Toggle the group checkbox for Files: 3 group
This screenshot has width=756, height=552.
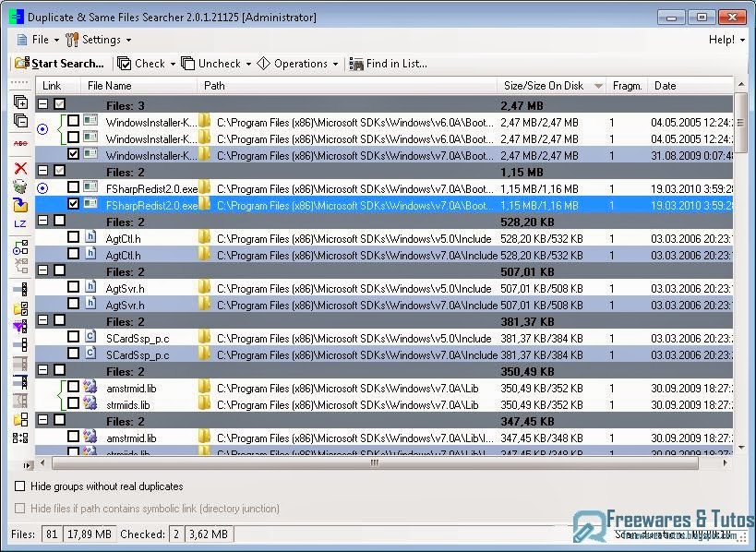click(x=59, y=103)
